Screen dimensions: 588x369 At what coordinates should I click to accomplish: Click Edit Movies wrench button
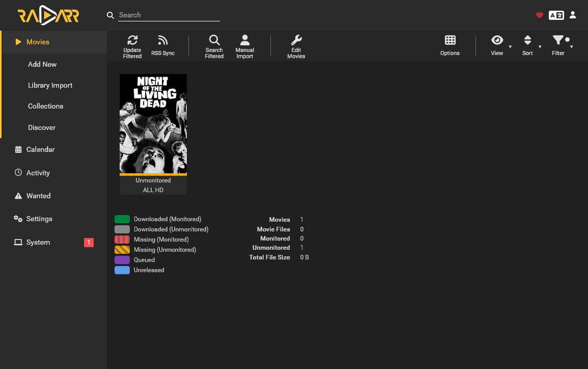pyautogui.click(x=296, y=46)
